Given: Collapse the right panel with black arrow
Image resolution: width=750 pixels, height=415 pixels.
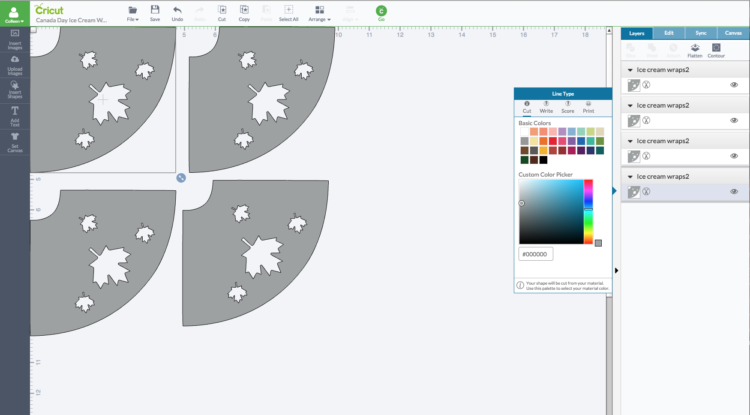Looking at the screenshot, I should (616, 271).
